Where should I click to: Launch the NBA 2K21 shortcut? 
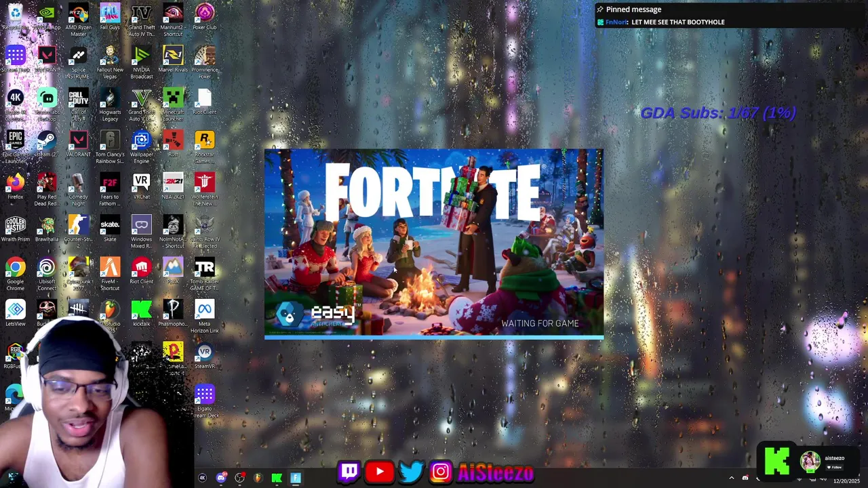coord(173,186)
